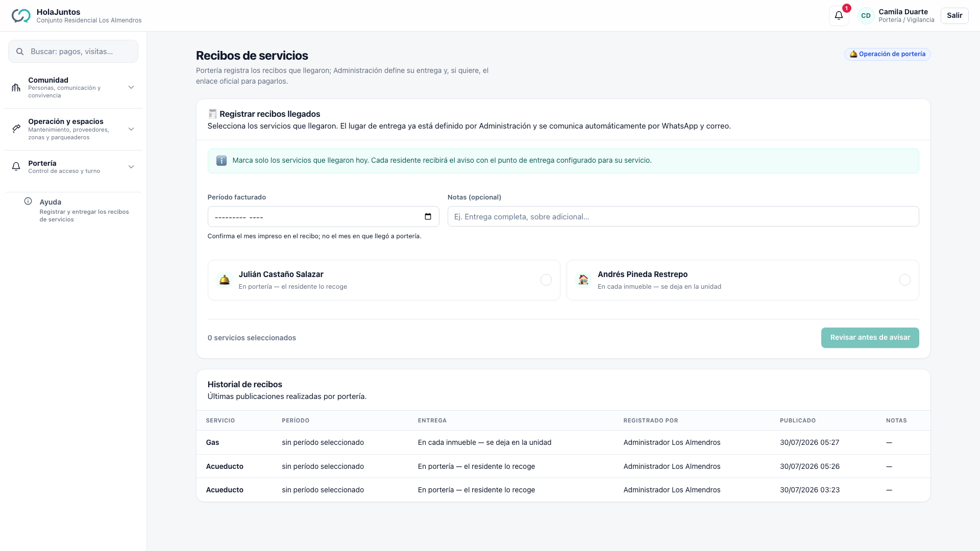Click the Ayuda info icon
Screen dimensions: 980x551
click(x=28, y=202)
